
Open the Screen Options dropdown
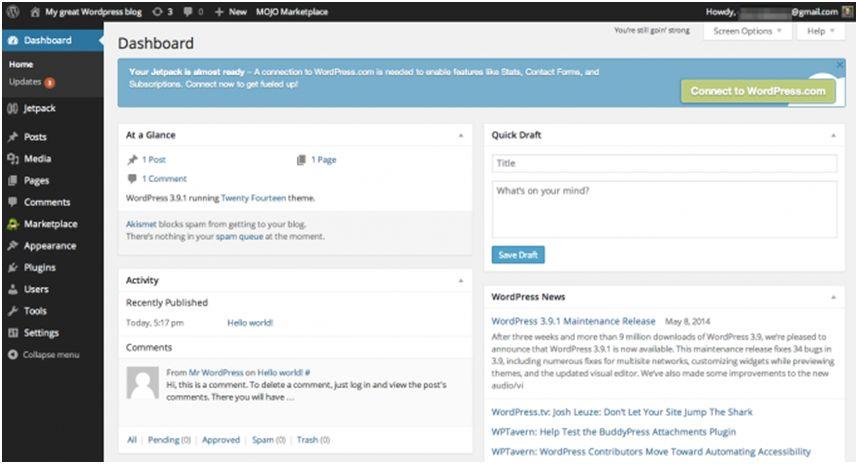coord(747,31)
